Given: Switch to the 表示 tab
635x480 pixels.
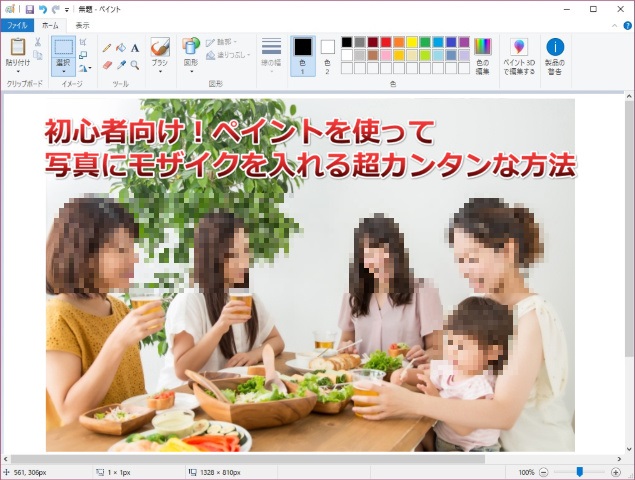Looking at the screenshot, I should (x=82, y=25).
